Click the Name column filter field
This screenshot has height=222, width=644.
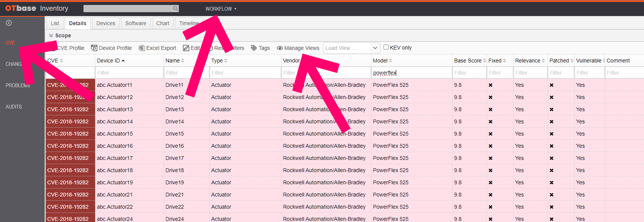pyautogui.click(x=186, y=73)
